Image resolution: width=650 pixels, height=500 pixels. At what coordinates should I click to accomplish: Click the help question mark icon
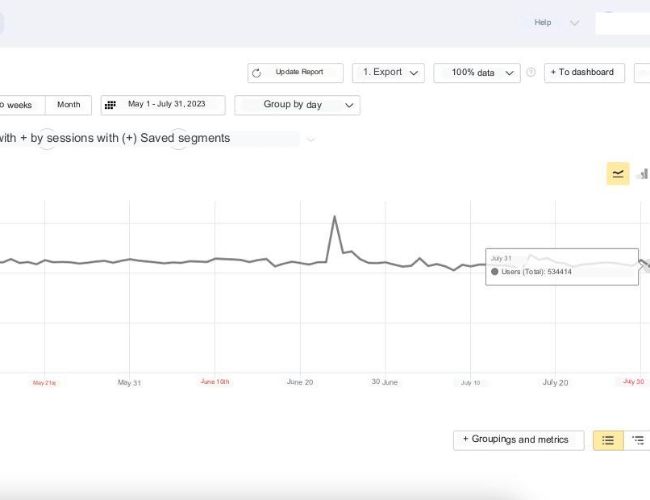tap(531, 73)
